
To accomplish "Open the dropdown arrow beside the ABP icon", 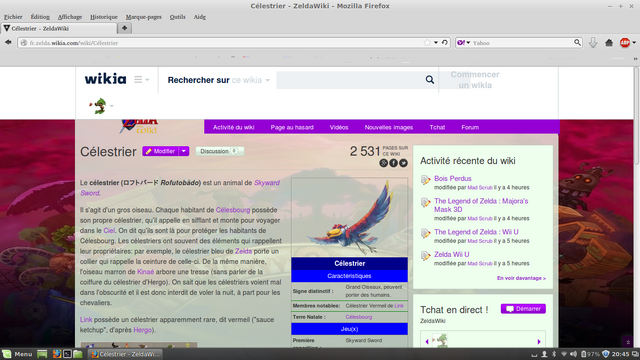I will coord(634,42).
